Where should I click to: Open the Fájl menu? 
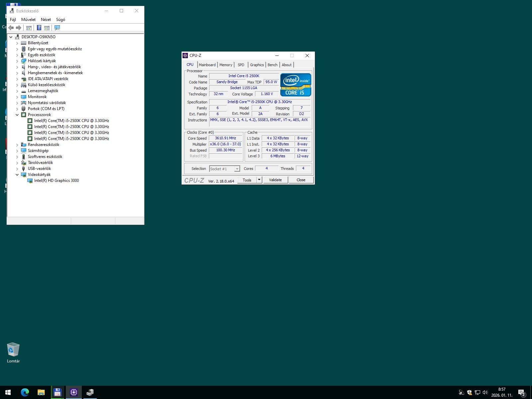click(13, 20)
